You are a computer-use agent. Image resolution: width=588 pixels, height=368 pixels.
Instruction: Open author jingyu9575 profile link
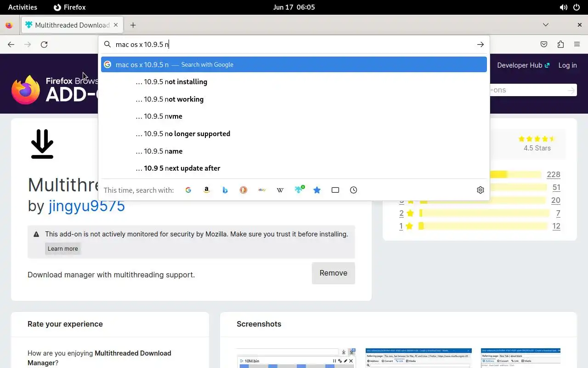tap(87, 206)
